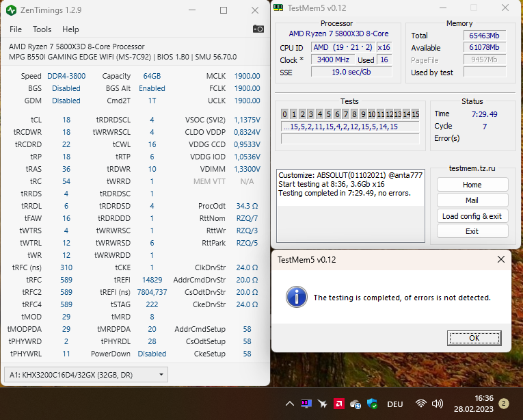Take a screenshot with ZenTimings camera icon
The image size is (523, 420).
click(258, 29)
